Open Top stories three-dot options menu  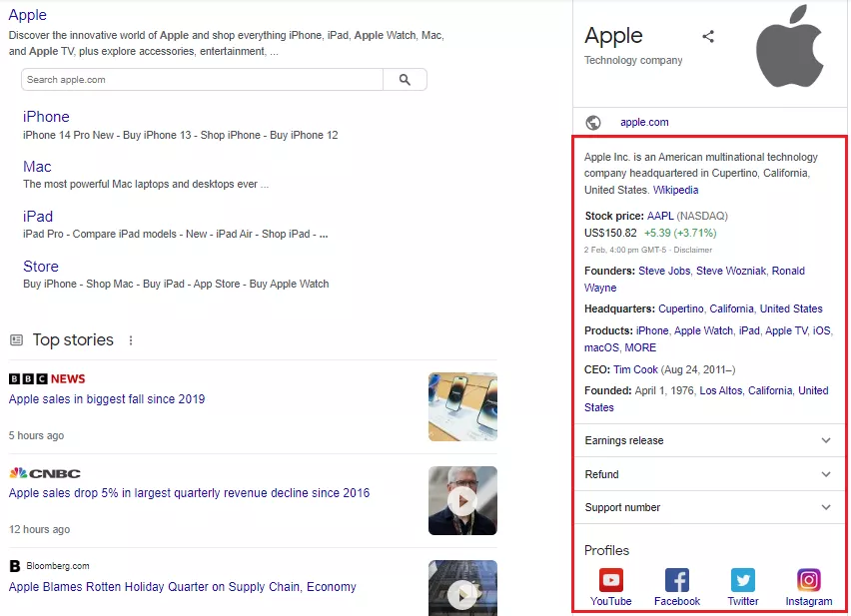coord(131,340)
